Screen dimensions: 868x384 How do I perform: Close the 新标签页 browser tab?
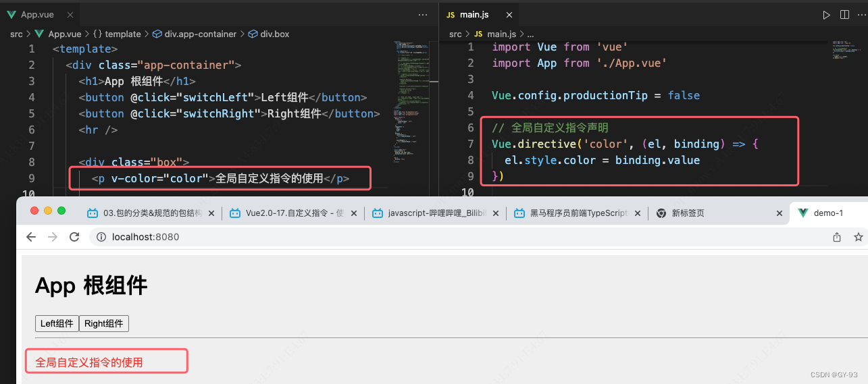[779, 213]
